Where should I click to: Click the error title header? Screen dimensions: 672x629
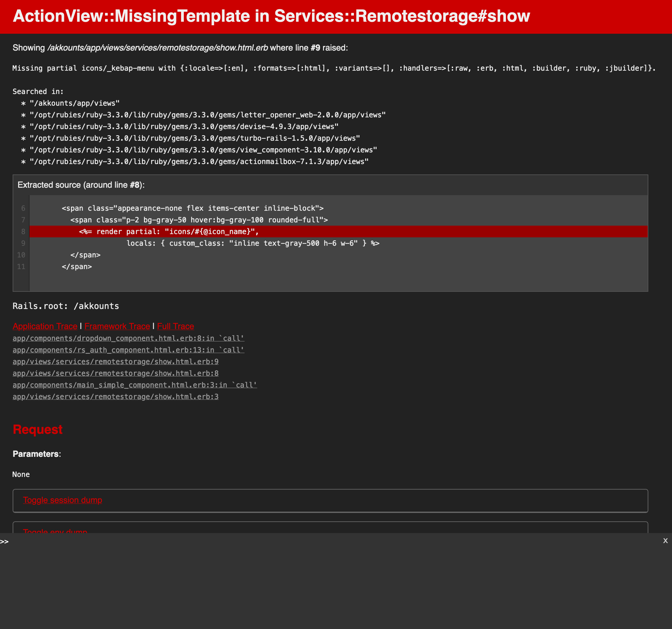271,16
